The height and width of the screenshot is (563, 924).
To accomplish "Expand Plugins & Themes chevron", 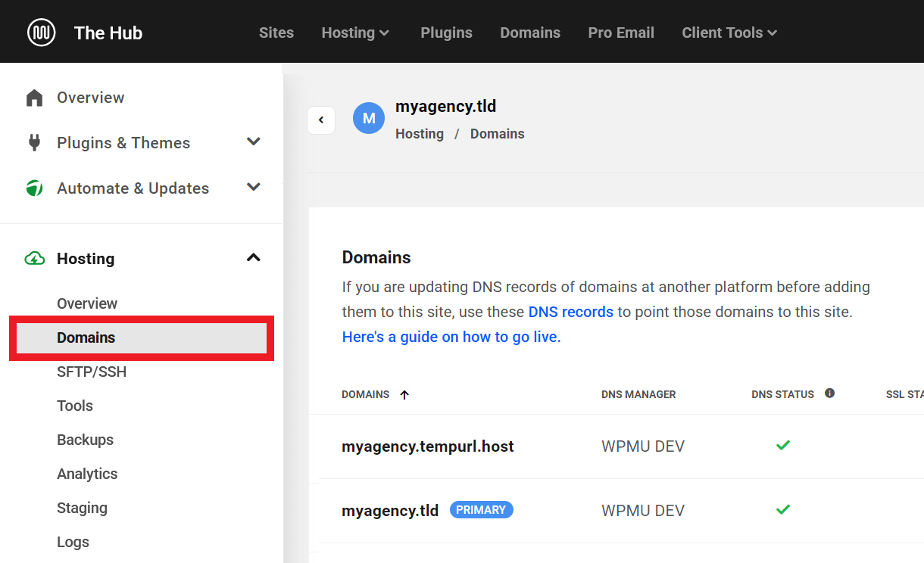I will point(254,142).
